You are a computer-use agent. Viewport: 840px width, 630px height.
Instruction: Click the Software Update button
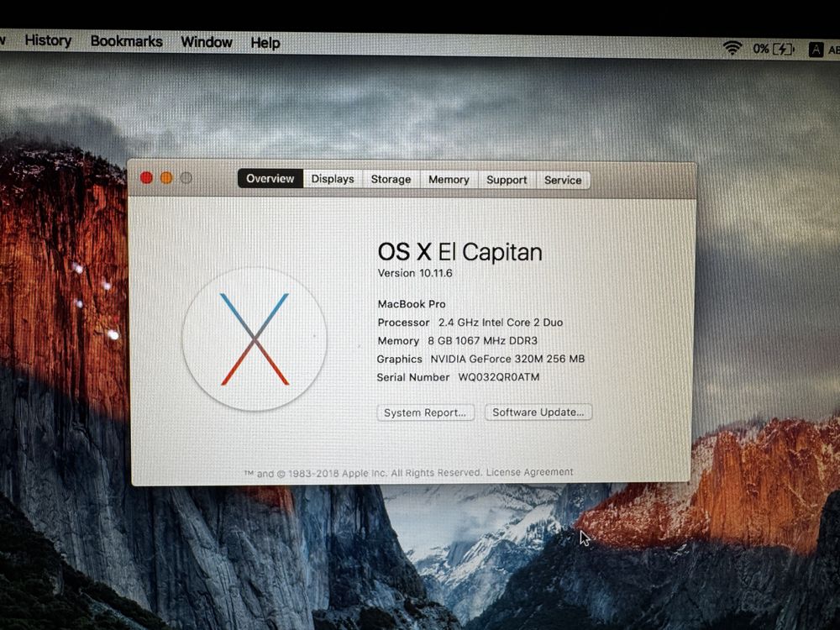[538, 412]
